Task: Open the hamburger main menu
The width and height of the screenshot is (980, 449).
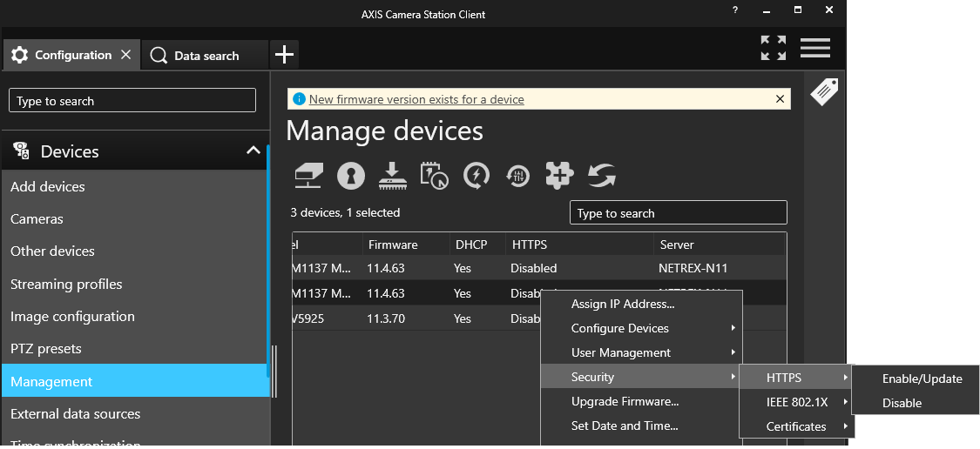Action: (x=815, y=48)
